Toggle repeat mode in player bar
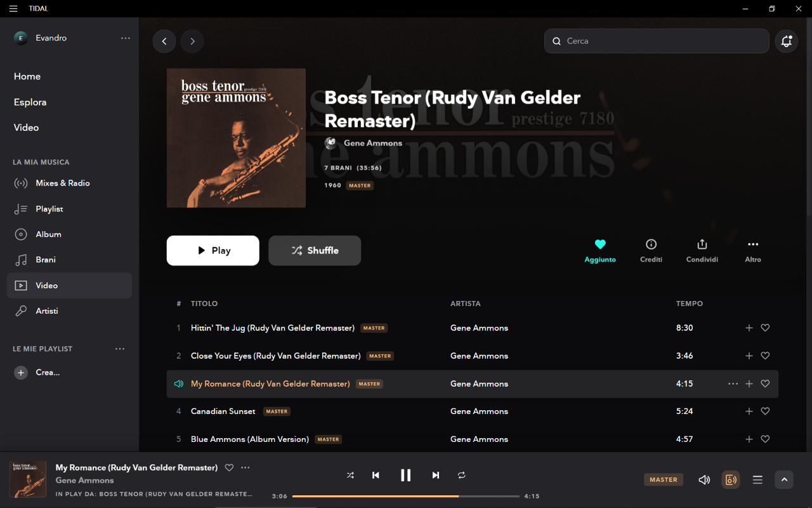 tap(461, 475)
